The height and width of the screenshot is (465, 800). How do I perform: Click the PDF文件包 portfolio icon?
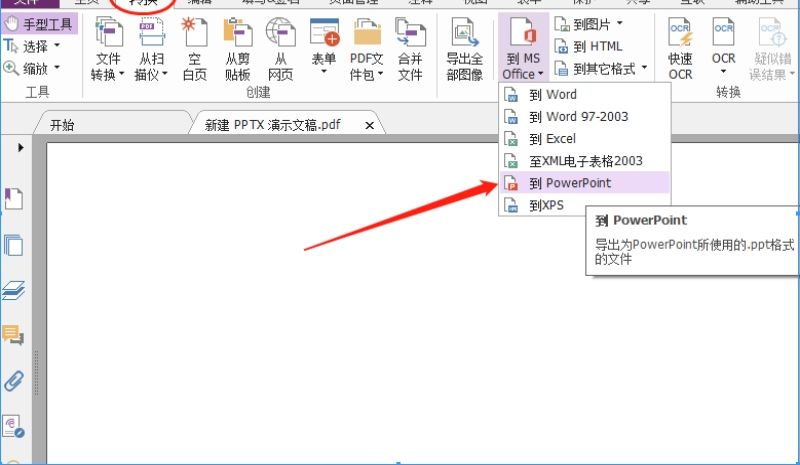click(x=366, y=34)
